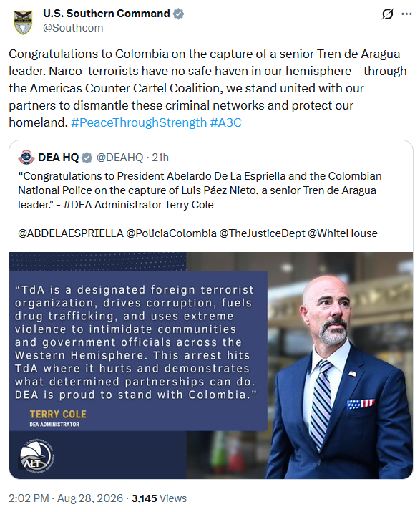This screenshot has height=512, width=420.
Task: Click the 21h timestamp on quoted post
Action: pos(160,158)
